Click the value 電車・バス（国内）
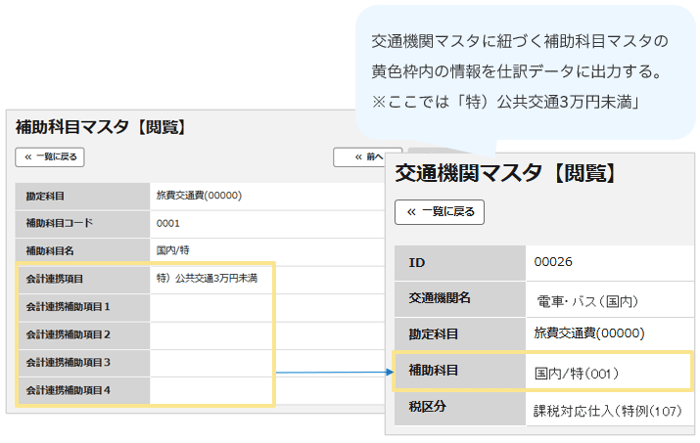This screenshot has width=700, height=443. [x=588, y=302]
